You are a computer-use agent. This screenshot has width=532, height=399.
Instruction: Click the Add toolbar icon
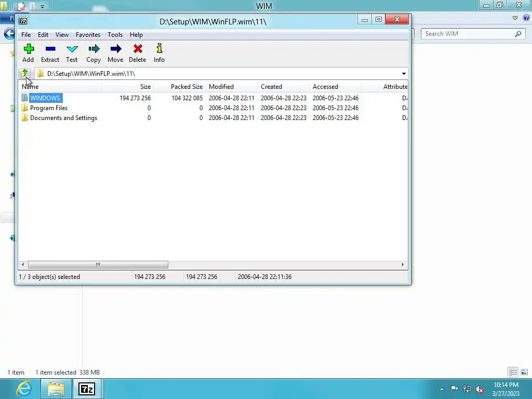29,53
